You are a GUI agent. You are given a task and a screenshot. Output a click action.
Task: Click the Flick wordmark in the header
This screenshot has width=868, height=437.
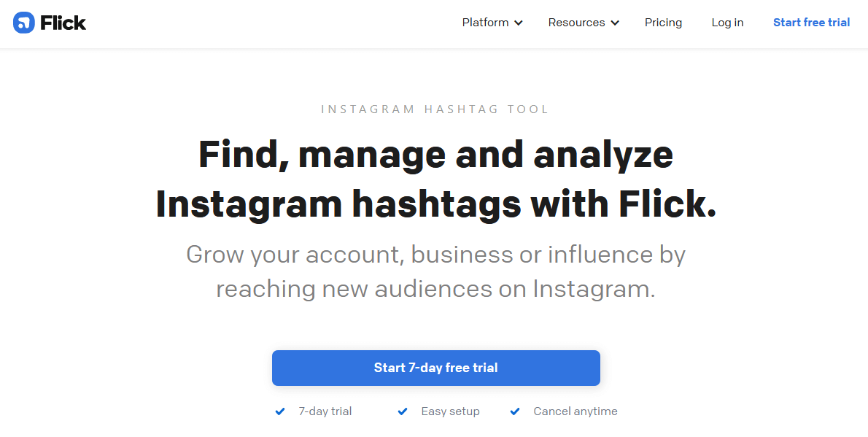pyautogui.click(x=63, y=23)
